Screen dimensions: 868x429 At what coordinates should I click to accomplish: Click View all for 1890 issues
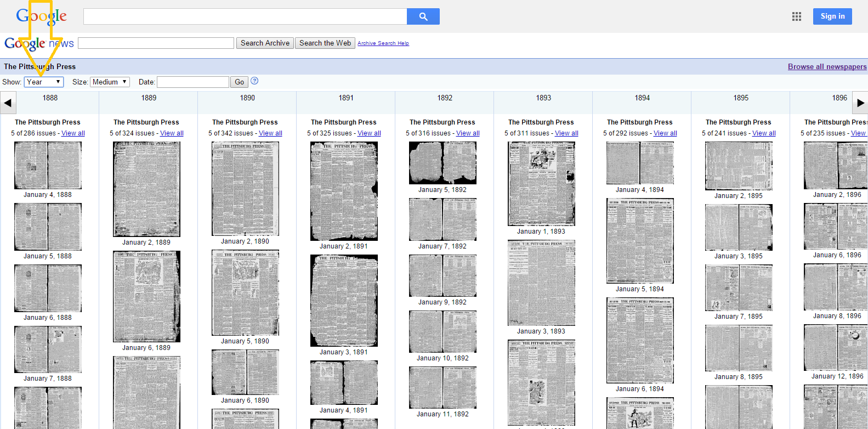coord(270,133)
